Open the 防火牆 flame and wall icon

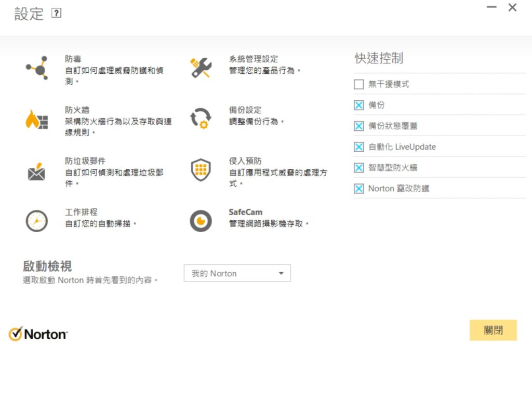pyautogui.click(x=37, y=119)
